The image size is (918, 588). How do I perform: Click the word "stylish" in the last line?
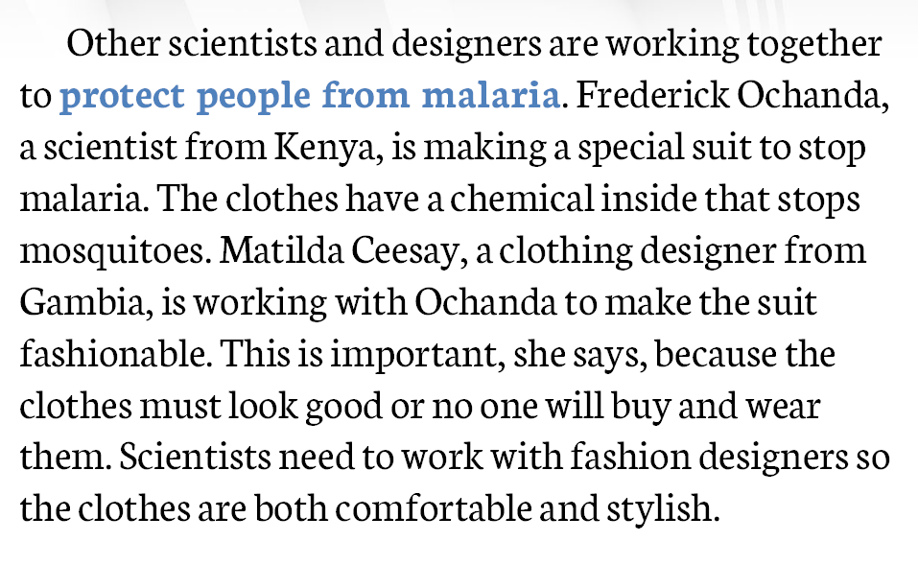(x=668, y=508)
